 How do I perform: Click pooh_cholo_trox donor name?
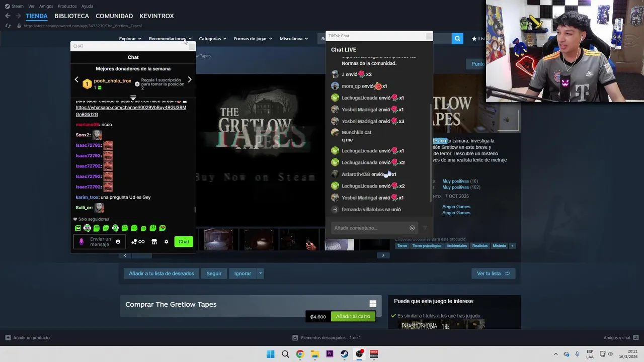coord(112,81)
